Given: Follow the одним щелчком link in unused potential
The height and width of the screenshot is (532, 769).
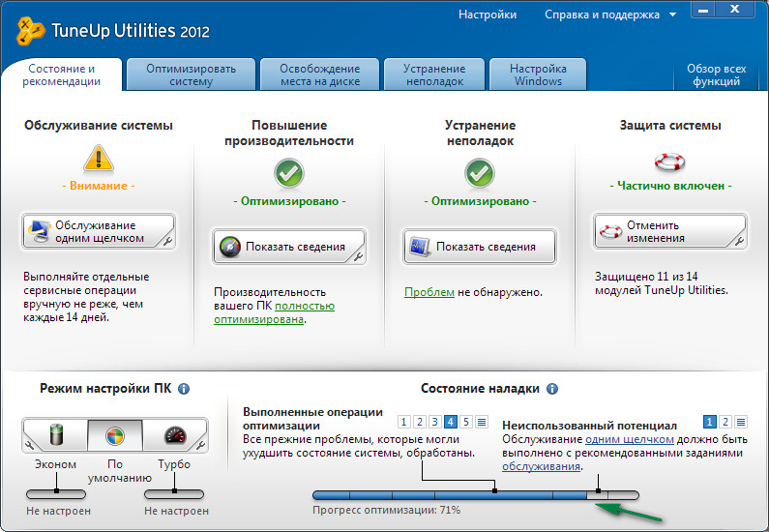Looking at the screenshot, I should pos(630,439).
